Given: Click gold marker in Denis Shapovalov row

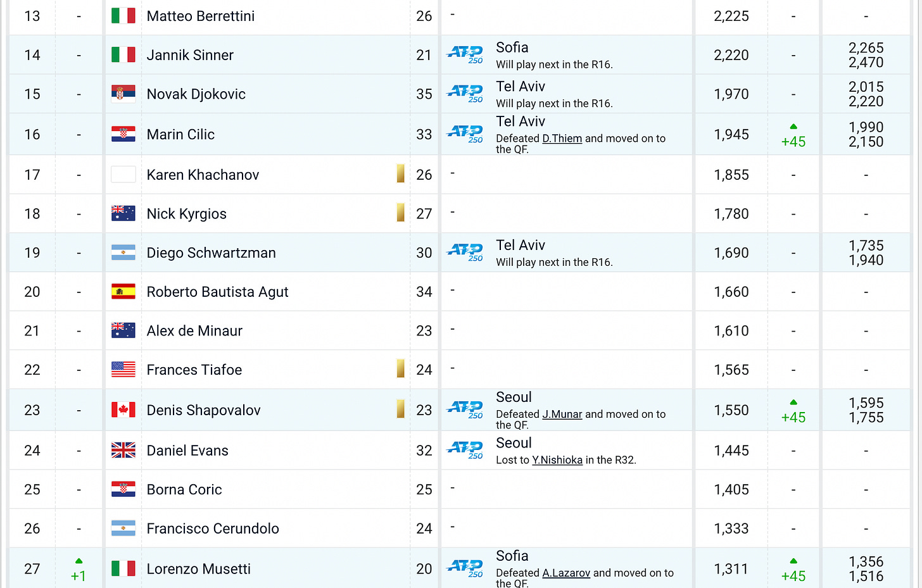Looking at the screenshot, I should coord(401,409).
